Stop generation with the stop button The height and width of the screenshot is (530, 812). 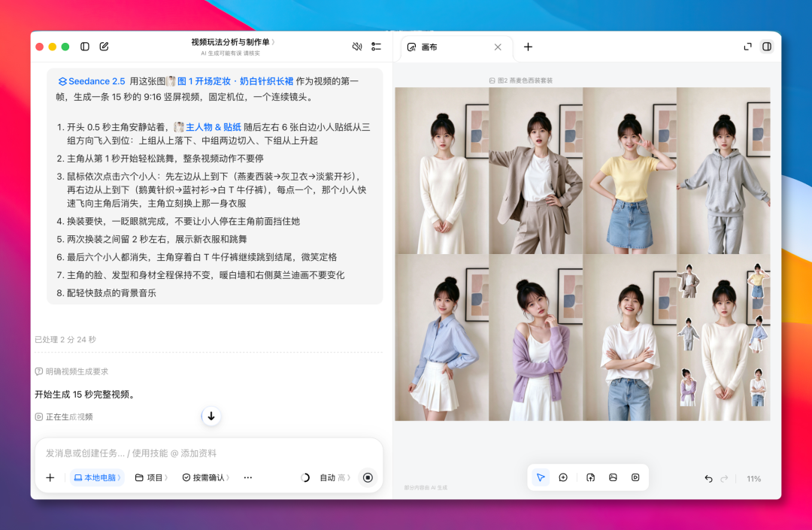pos(368,477)
